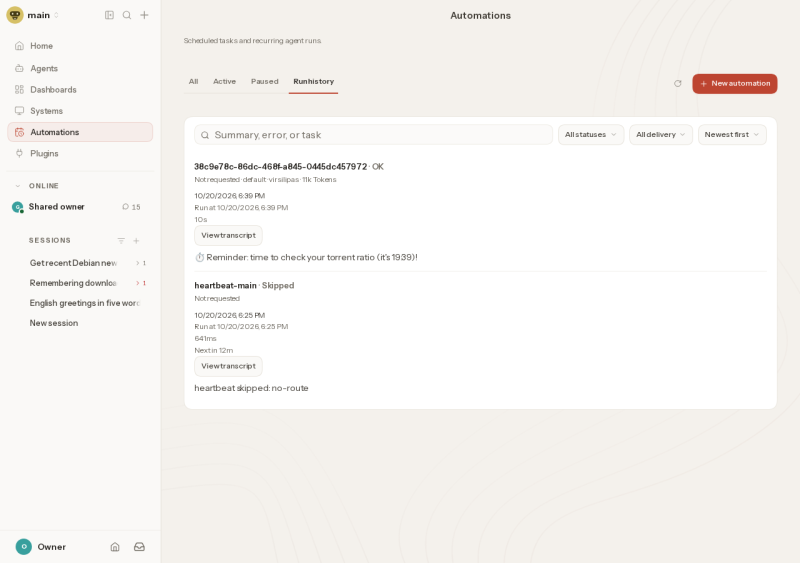
Task: Click the Agents robot icon
Action: pos(19,68)
